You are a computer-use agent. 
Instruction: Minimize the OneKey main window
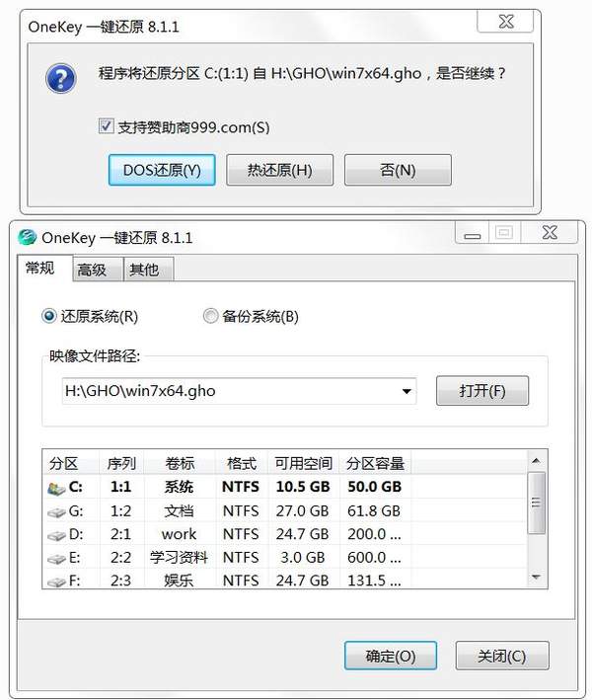click(x=472, y=233)
